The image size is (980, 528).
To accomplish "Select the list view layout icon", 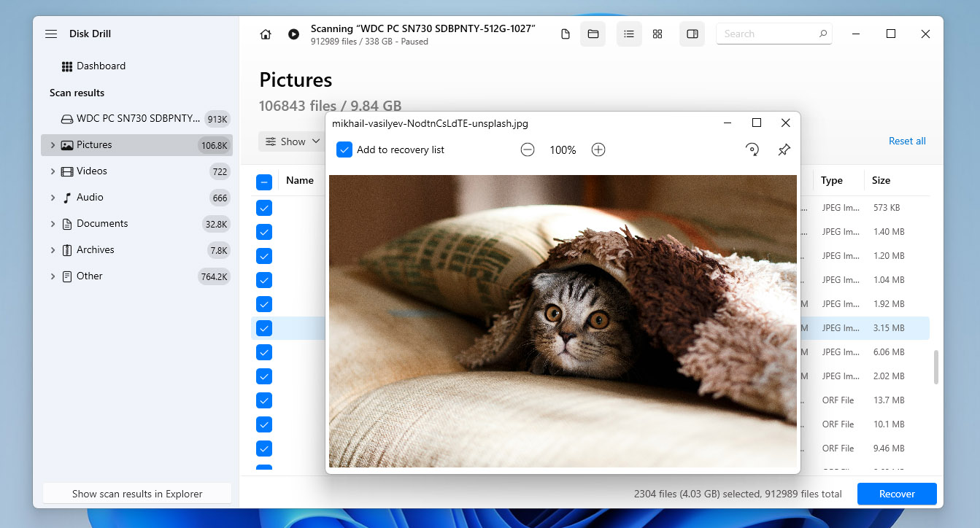I will pyautogui.click(x=629, y=34).
